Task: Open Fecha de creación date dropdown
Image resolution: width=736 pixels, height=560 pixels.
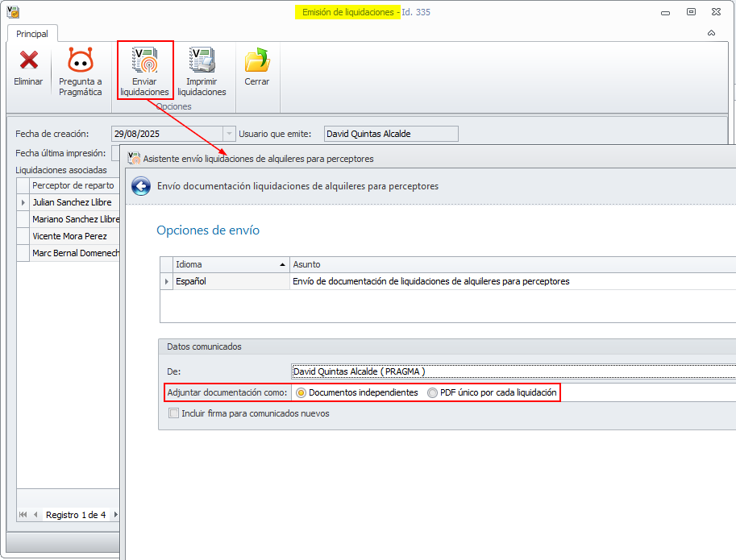Action: [229, 134]
